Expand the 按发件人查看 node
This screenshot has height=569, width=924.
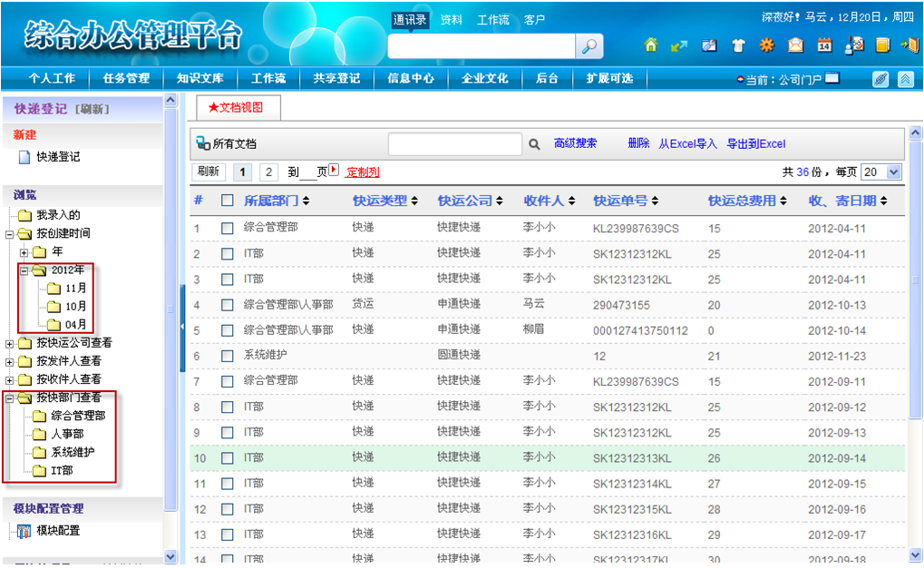[9, 362]
